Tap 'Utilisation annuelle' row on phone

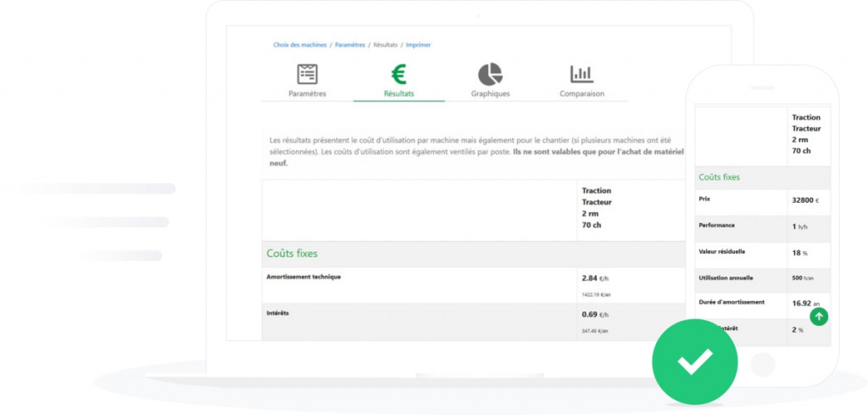click(727, 278)
